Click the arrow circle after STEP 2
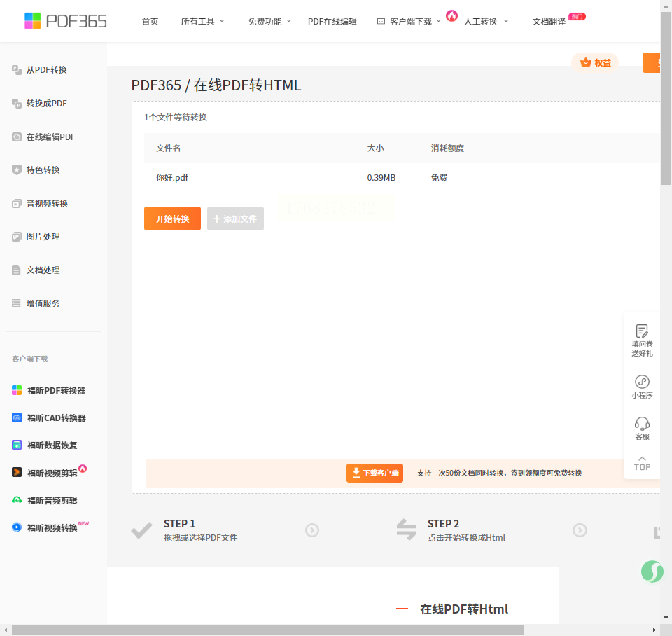The height and width of the screenshot is (636, 672). (580, 530)
